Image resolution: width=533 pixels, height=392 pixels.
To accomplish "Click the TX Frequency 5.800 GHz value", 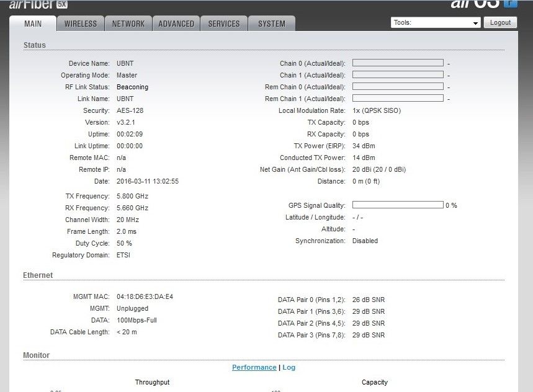I will point(132,196).
